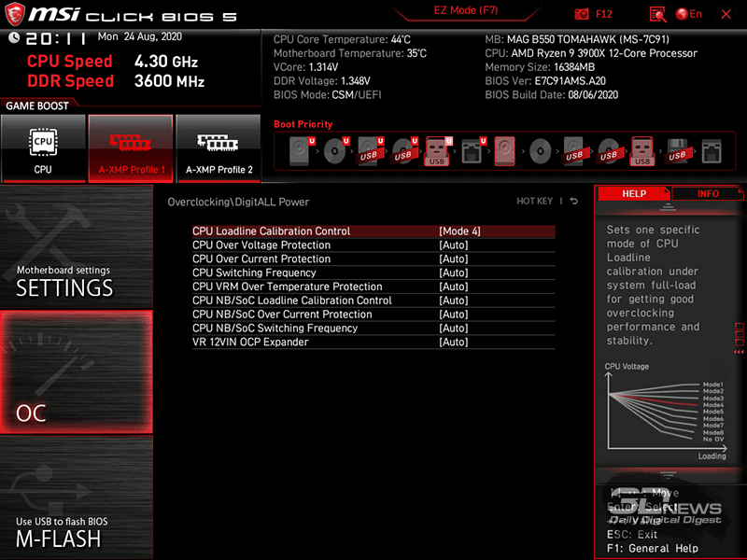The height and width of the screenshot is (560, 747).
Task: Select the UEFI USB hard disk boot device
Action: [371, 151]
